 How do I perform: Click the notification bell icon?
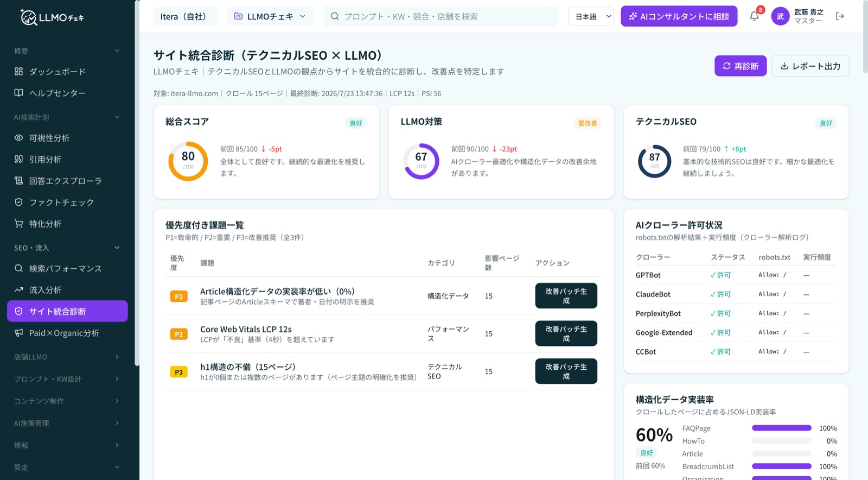tap(754, 16)
